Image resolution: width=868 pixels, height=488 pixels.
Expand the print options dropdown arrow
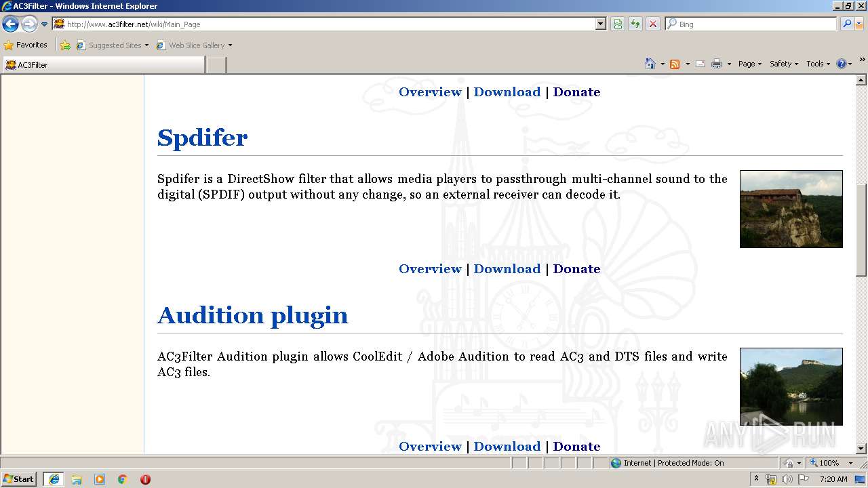pos(729,64)
